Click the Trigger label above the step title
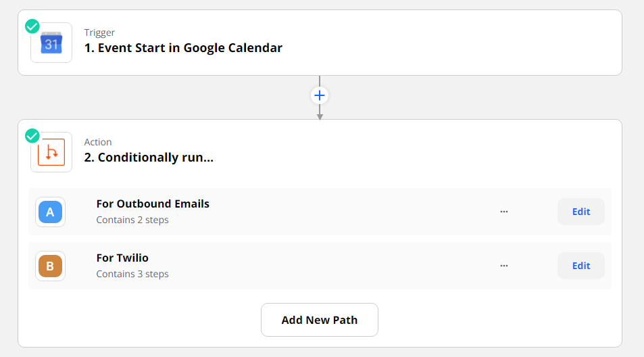 coord(99,32)
